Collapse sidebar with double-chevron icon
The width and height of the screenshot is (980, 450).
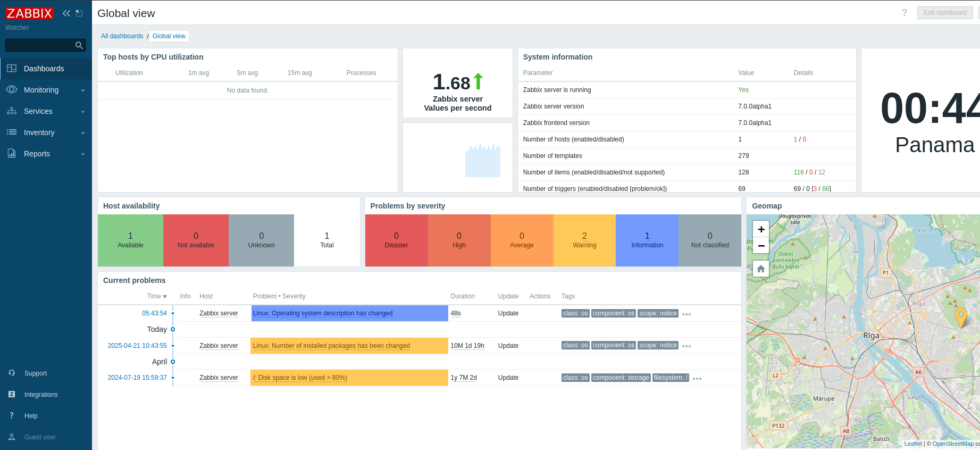(66, 13)
